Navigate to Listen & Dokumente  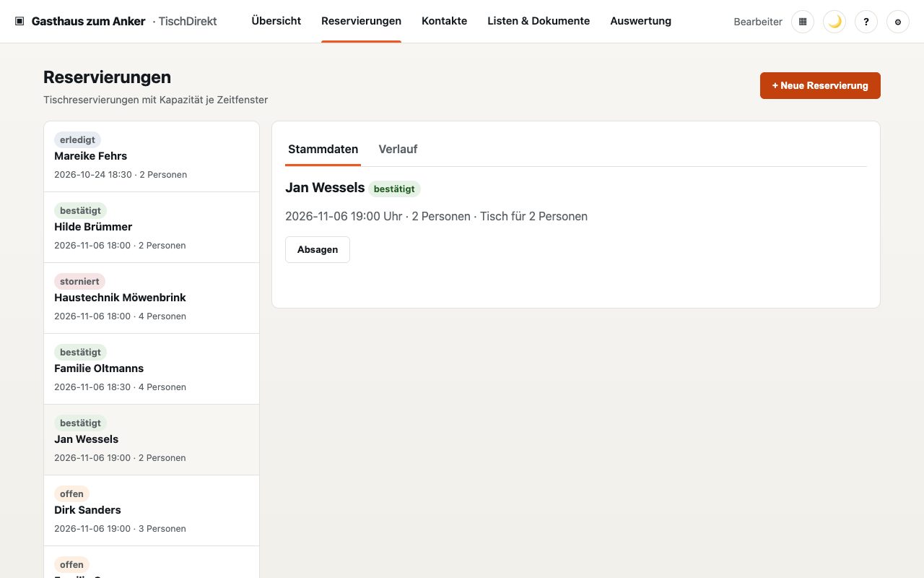[539, 21]
